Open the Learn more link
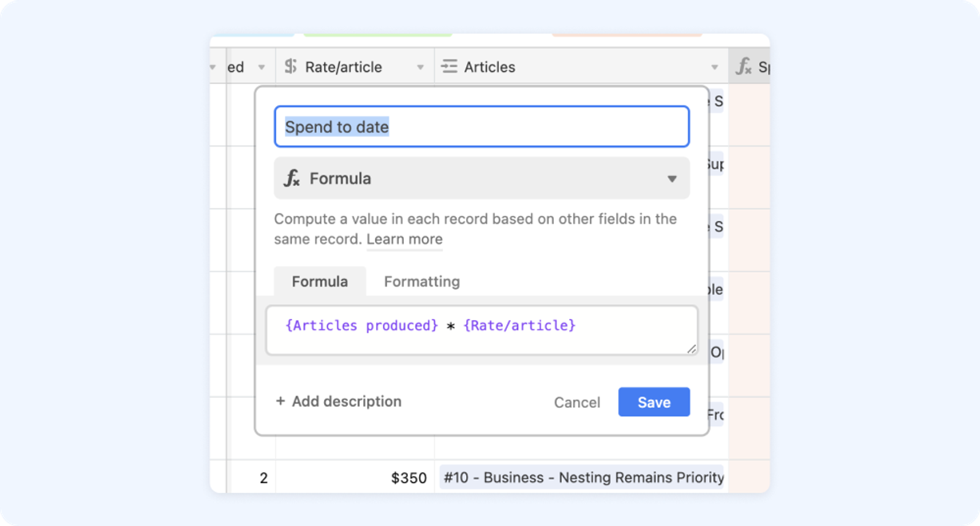 pos(404,239)
